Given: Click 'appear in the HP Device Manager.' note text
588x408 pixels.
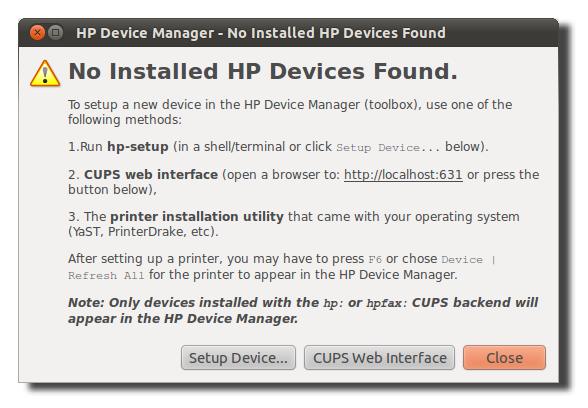Looking at the screenshot, I should (x=183, y=319).
